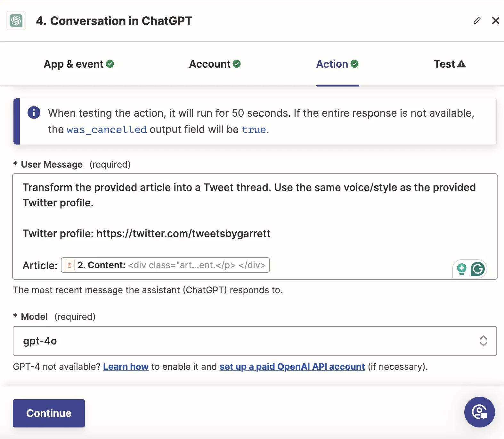Click the green check beside Action
The width and height of the screenshot is (504, 439).
coord(354,64)
